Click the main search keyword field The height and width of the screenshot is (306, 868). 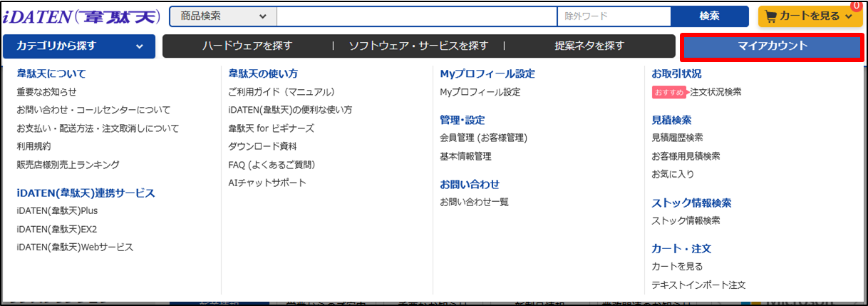click(416, 16)
